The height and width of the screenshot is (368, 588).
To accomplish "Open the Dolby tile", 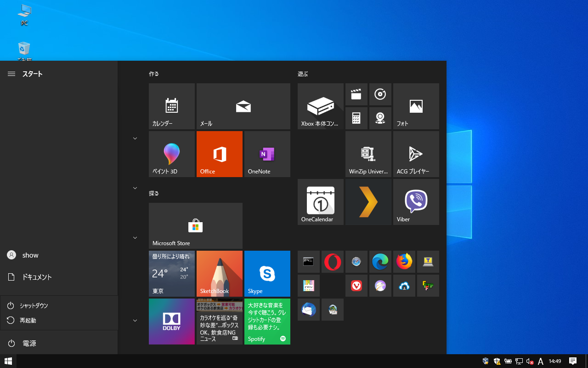I will point(172,322).
